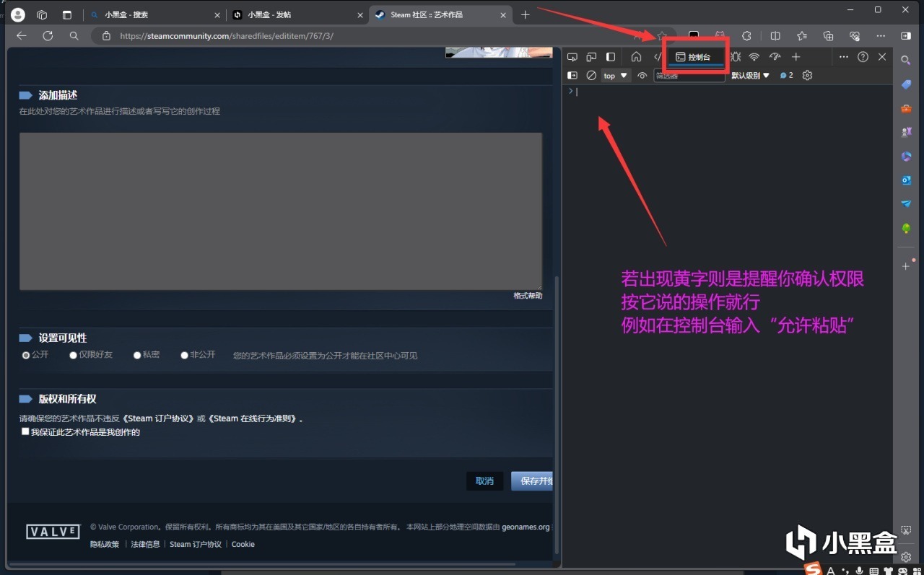
Task: Select the 私密 visibility option
Action: click(137, 356)
